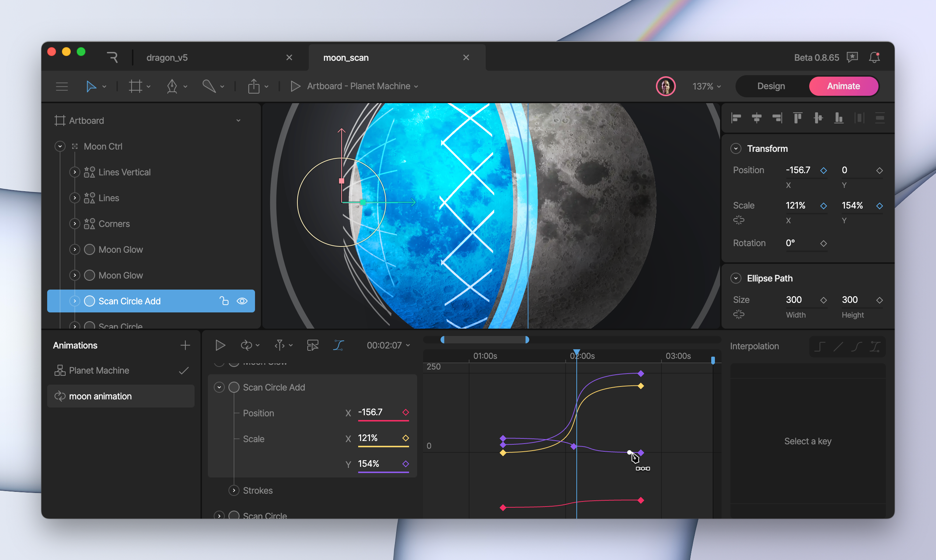Select Cubic interpolation icon
The width and height of the screenshot is (936, 560).
click(x=856, y=346)
